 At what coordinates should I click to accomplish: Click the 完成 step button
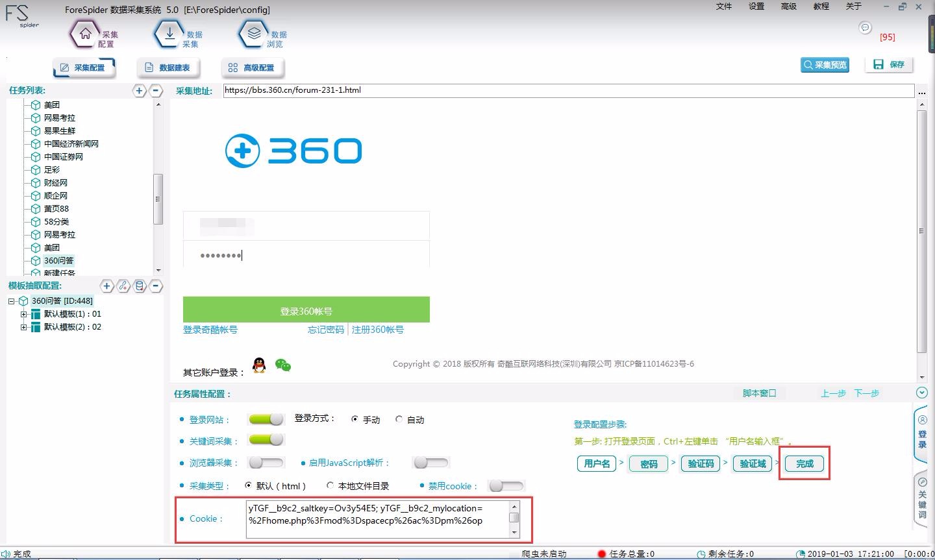tap(804, 463)
